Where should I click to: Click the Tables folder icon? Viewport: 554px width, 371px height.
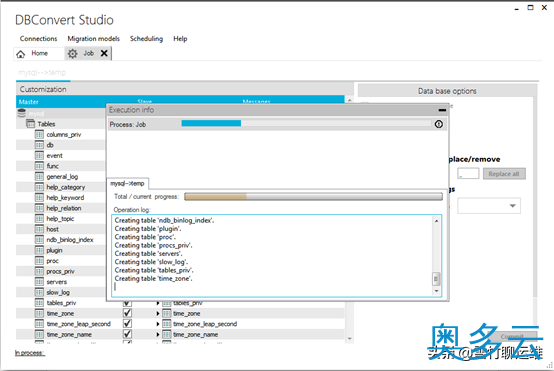click(x=30, y=124)
